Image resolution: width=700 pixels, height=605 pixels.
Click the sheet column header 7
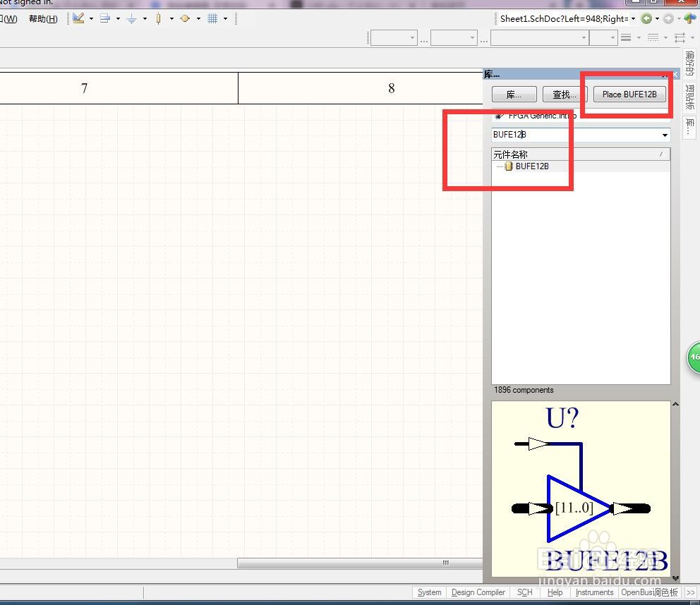coord(85,88)
